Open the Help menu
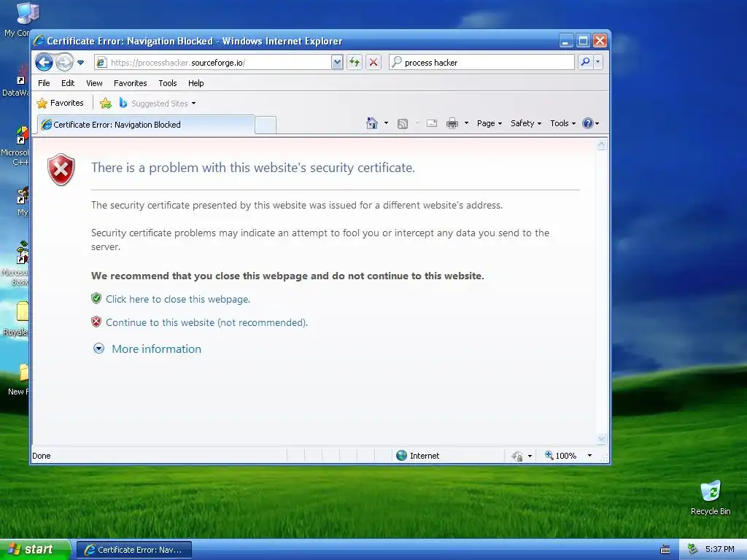 tap(196, 83)
